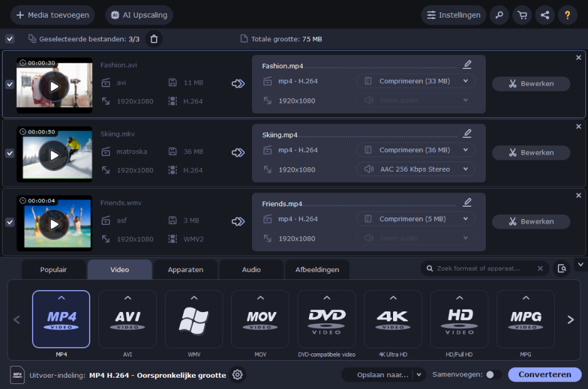Open the help question mark icon

pos(567,15)
